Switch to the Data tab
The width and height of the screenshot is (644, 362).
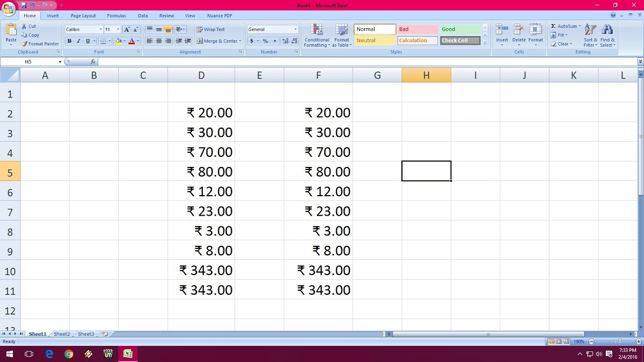click(x=143, y=16)
